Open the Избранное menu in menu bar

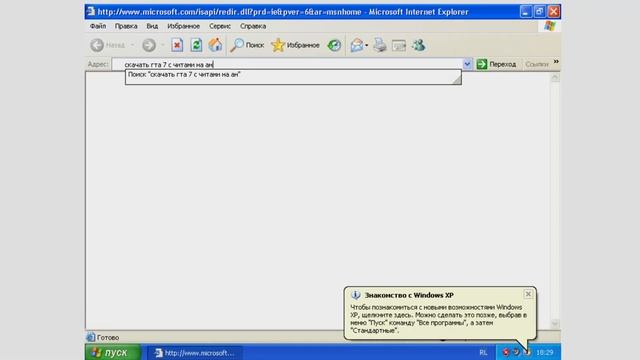point(184,26)
